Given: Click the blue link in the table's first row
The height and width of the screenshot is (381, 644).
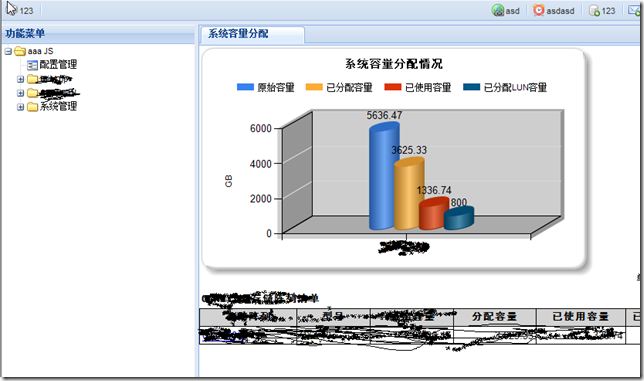Looking at the screenshot, I should 222,337.
